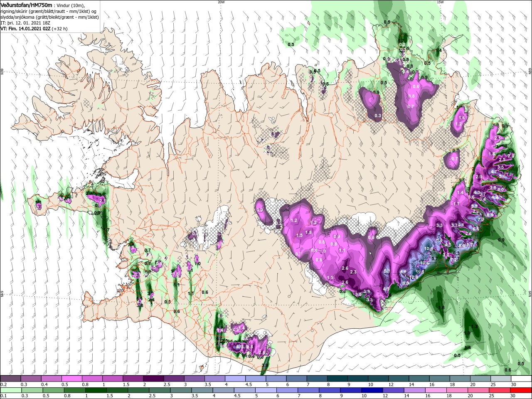Click the crimson 25–30 rain legend swatch

point(499,390)
